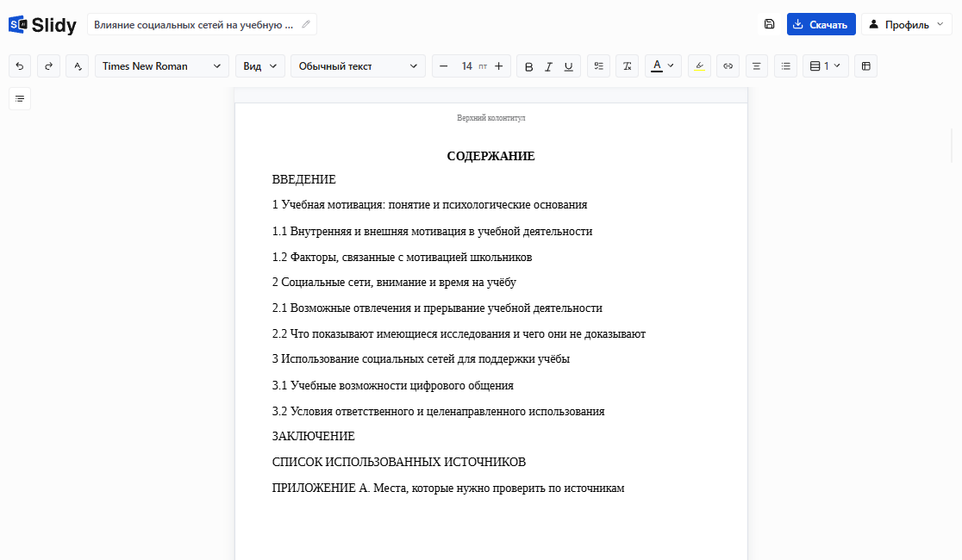Click the vertical scrollbar on right edge
This screenshot has height=560, width=962.
point(953,146)
